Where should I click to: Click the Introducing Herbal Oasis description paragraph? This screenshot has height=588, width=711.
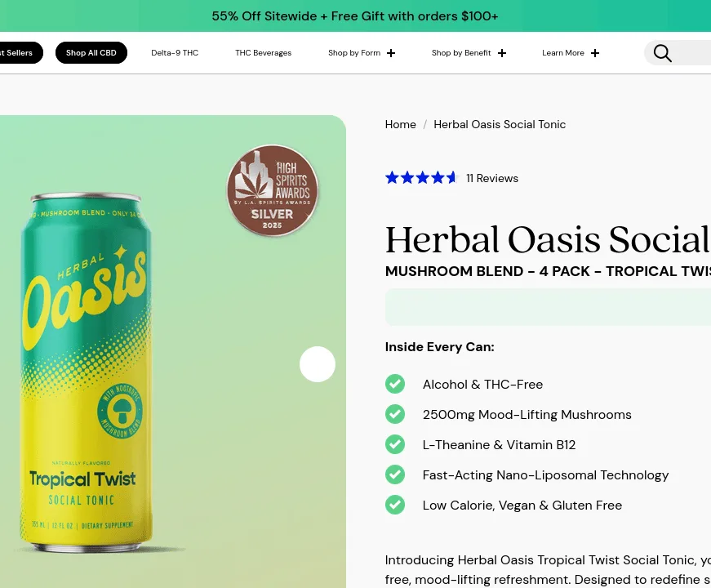[548, 570]
